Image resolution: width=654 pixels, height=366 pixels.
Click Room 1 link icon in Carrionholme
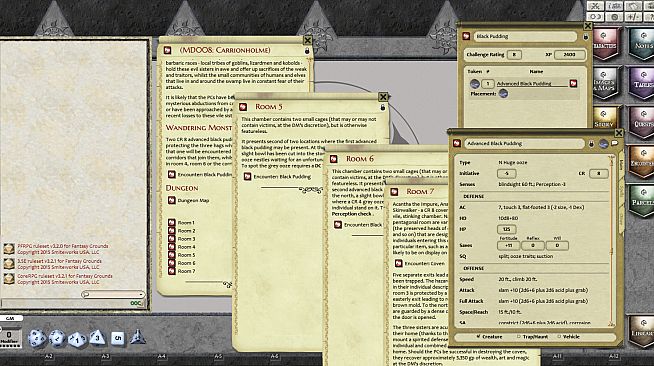(171, 222)
